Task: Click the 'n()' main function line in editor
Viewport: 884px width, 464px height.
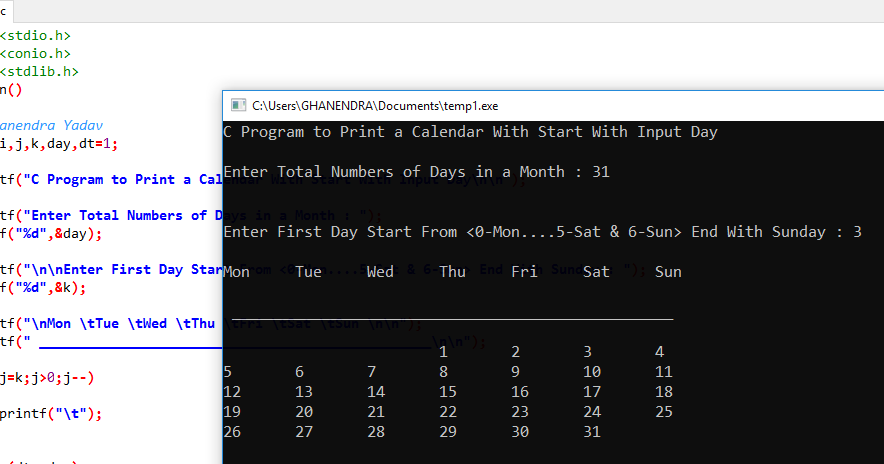Action: [x=11, y=90]
